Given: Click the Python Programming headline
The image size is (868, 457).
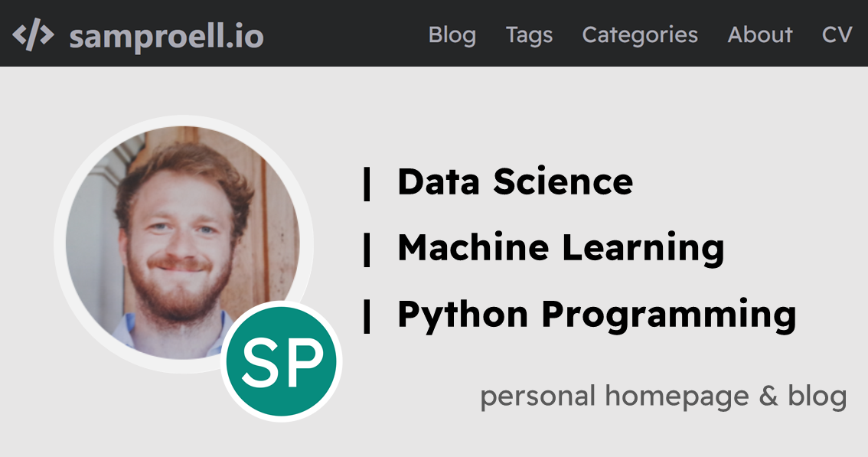Looking at the screenshot, I should (x=596, y=313).
